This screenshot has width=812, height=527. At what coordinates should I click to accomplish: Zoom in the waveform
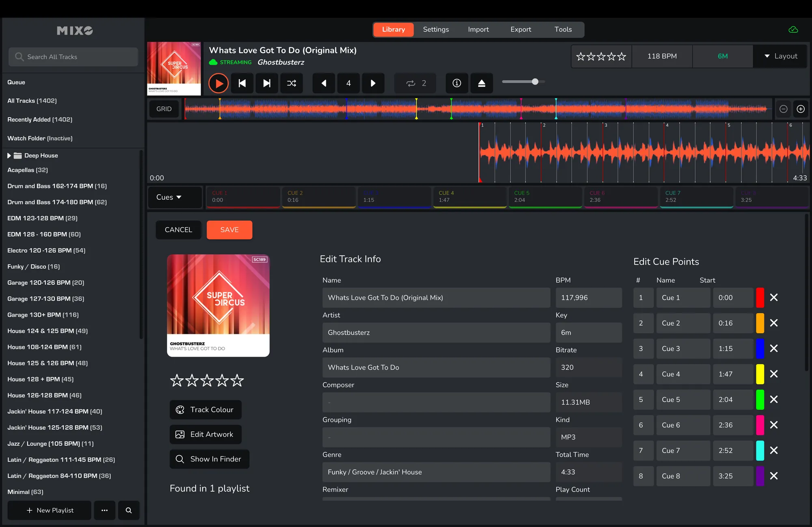[x=801, y=109]
